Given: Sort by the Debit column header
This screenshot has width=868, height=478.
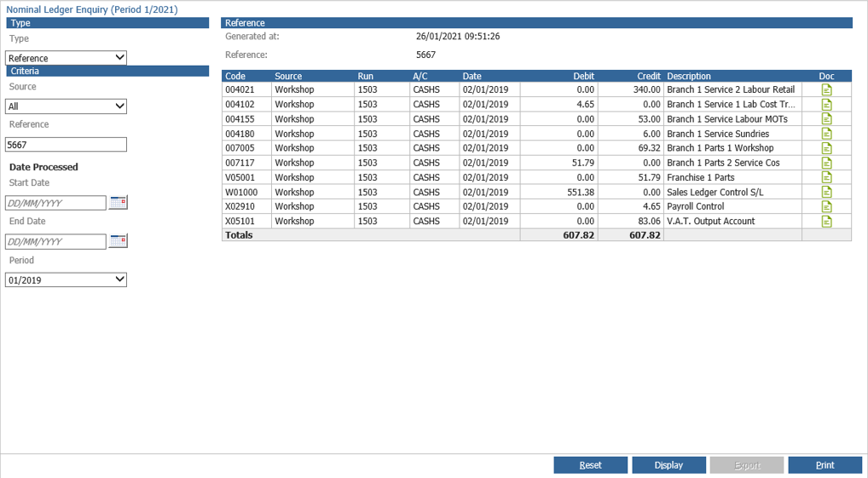Looking at the screenshot, I should click(583, 77).
